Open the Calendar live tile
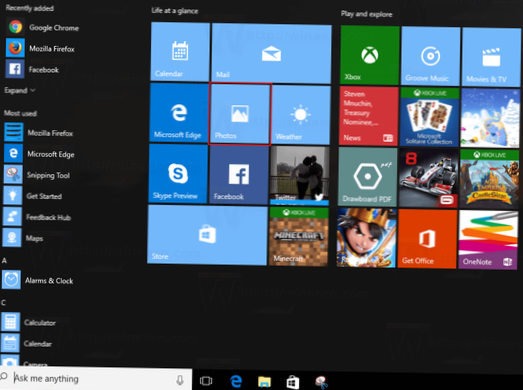The width and height of the screenshot is (523, 390). [180, 51]
